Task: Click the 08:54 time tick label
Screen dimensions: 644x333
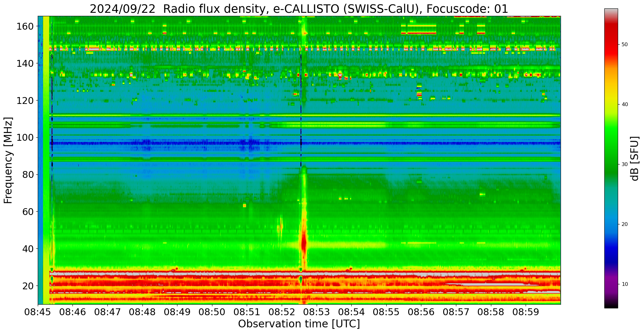Action: (351, 312)
